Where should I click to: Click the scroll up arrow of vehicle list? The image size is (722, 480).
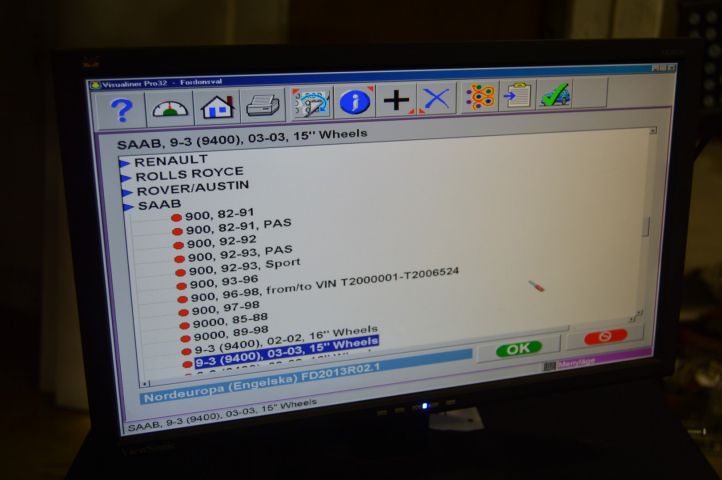point(652,131)
